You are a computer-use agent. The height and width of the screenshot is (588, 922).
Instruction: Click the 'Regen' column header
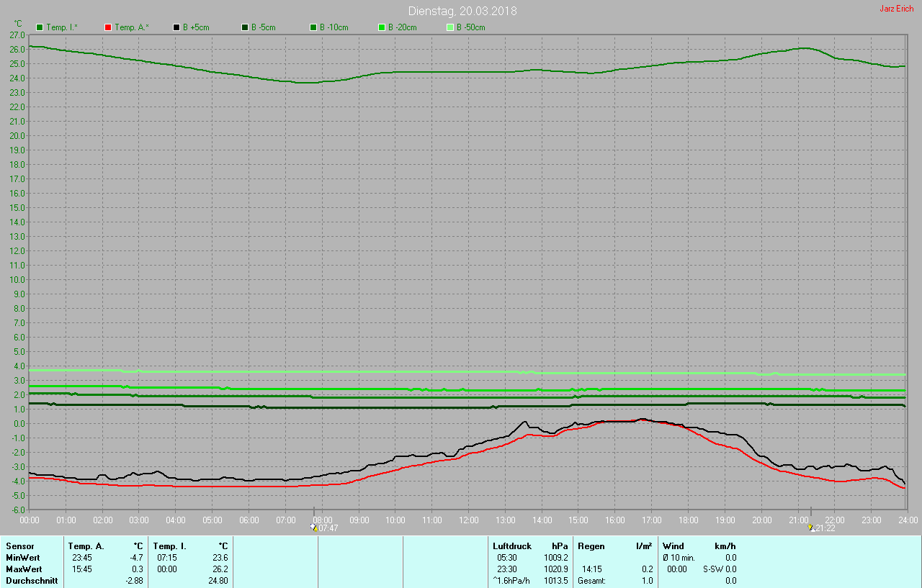pos(590,546)
